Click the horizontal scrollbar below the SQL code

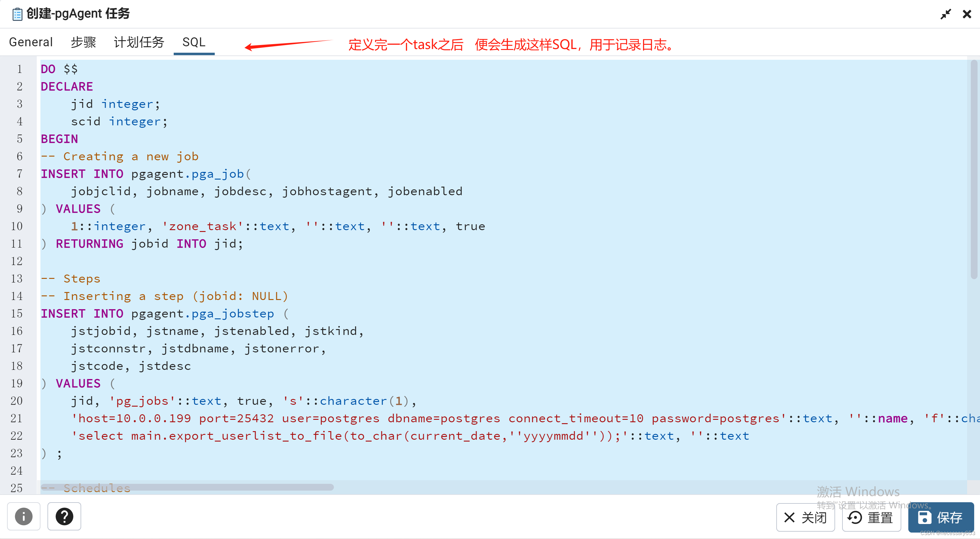click(187, 487)
